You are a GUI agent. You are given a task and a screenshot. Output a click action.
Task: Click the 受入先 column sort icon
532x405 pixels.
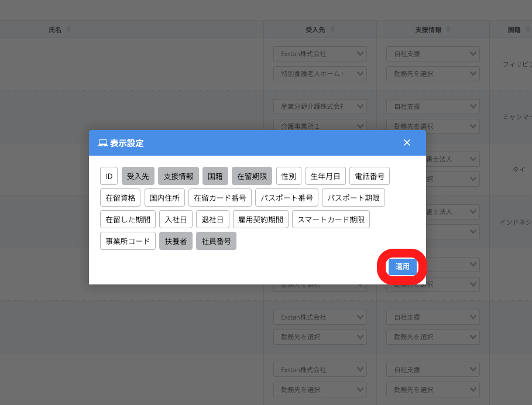[332, 29]
